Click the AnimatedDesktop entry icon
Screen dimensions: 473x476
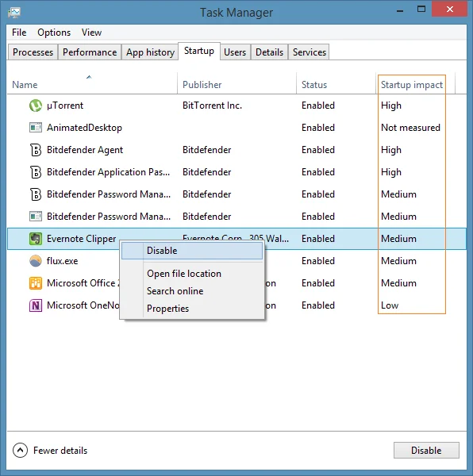click(36, 128)
